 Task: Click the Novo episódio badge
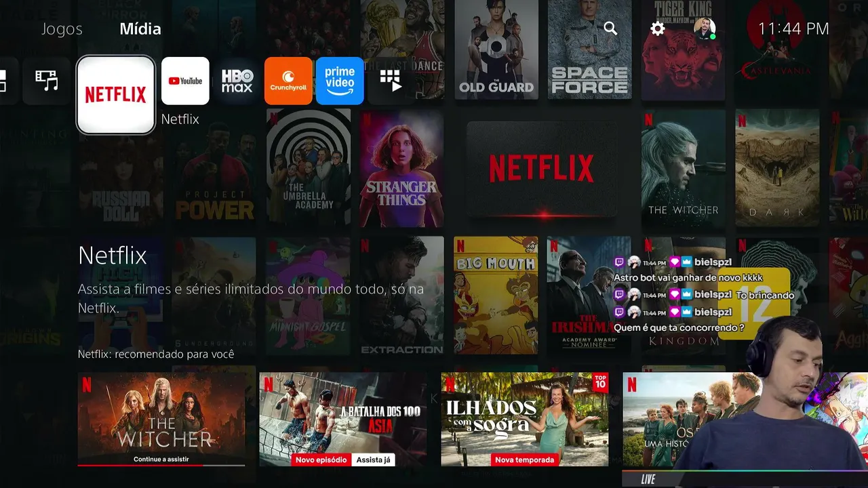coord(321,460)
